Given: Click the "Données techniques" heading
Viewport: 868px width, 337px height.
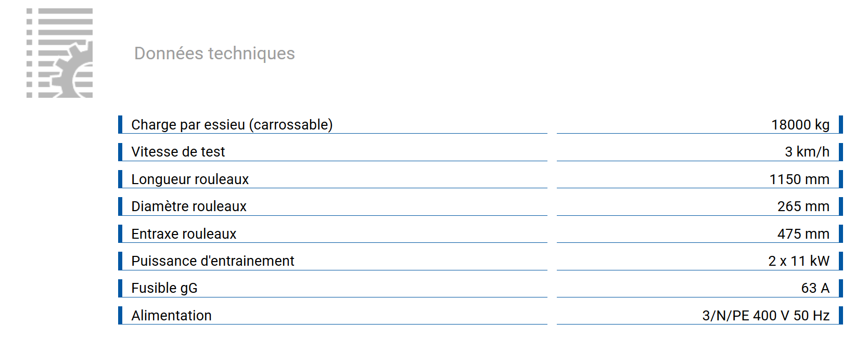Looking at the screenshot, I should pos(214,53).
